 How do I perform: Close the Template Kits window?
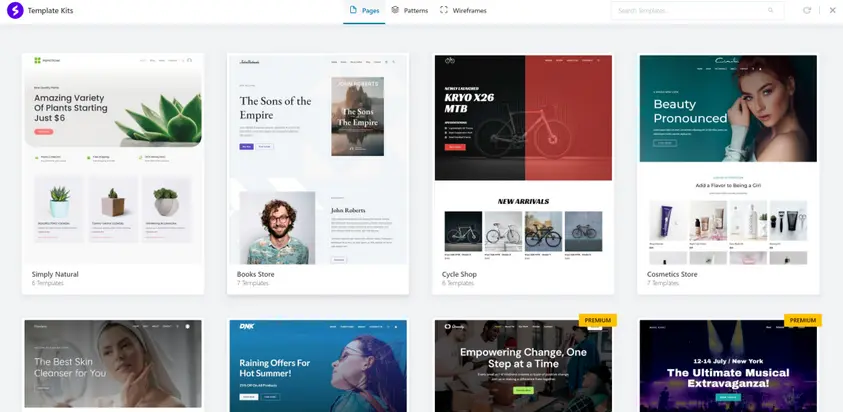click(x=832, y=10)
